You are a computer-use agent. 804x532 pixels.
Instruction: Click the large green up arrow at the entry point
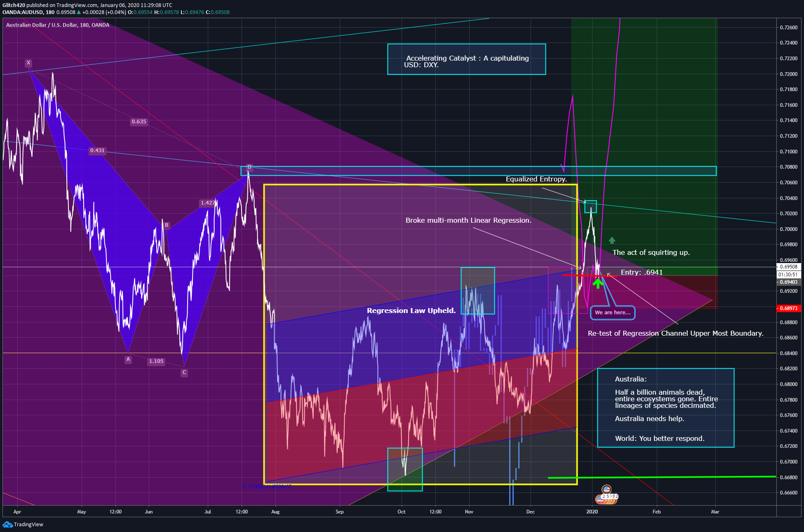598,282
